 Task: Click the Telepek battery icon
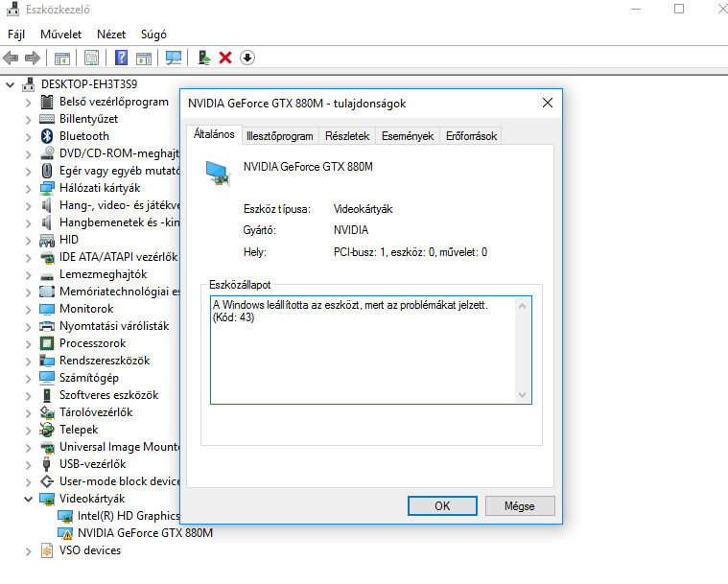[x=47, y=430]
